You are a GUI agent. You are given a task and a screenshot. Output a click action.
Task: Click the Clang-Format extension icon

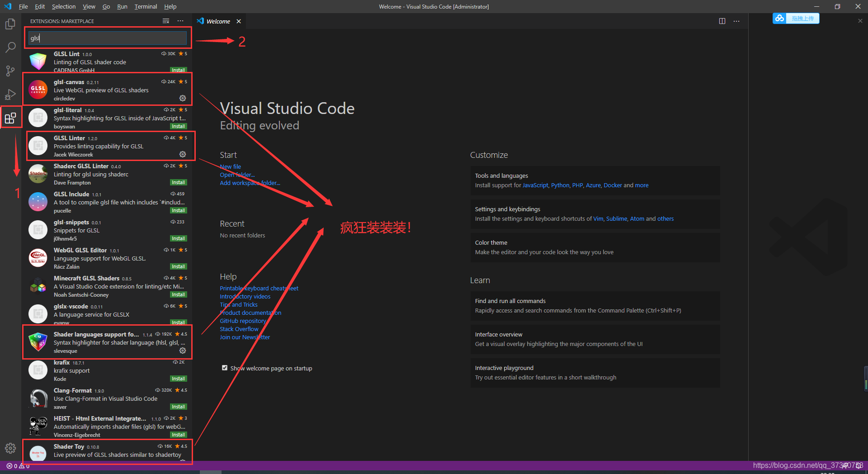point(38,398)
